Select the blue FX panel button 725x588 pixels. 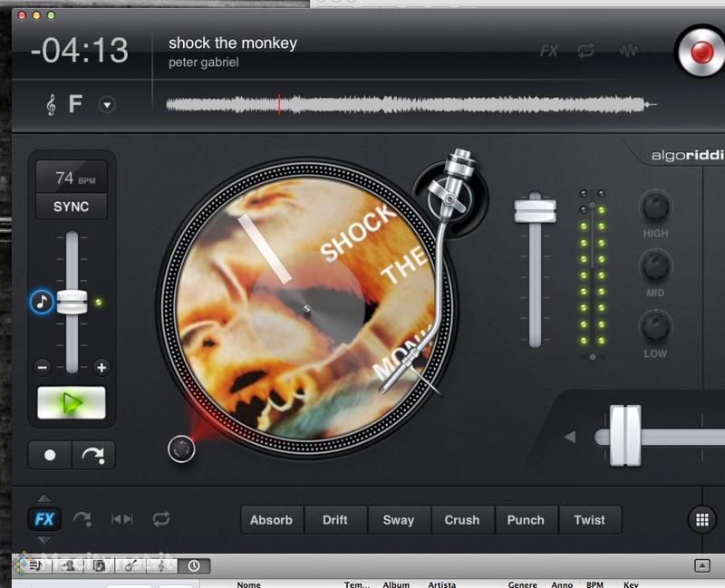coord(44,519)
